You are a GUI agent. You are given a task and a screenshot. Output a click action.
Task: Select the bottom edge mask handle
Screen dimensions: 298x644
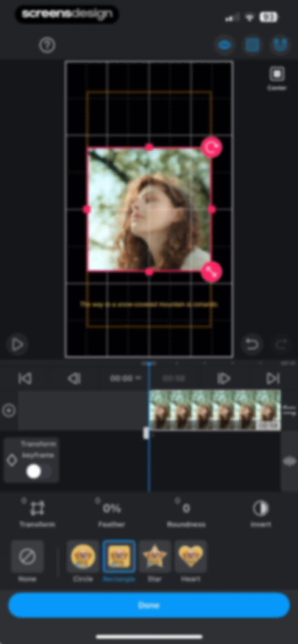click(149, 272)
